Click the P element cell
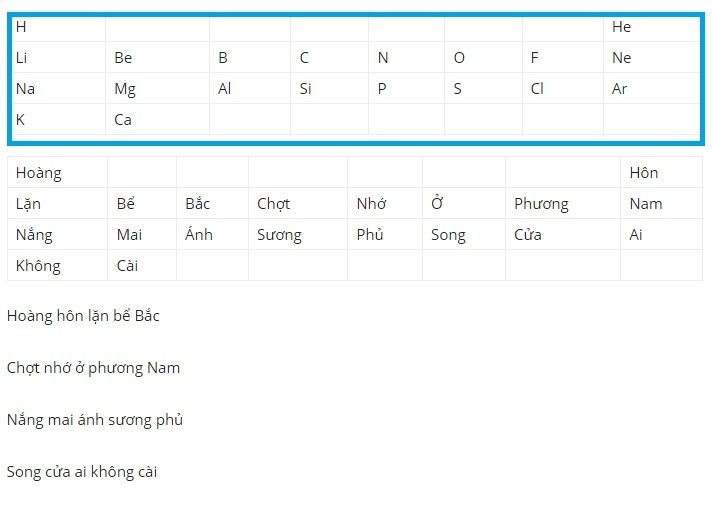 (x=406, y=89)
